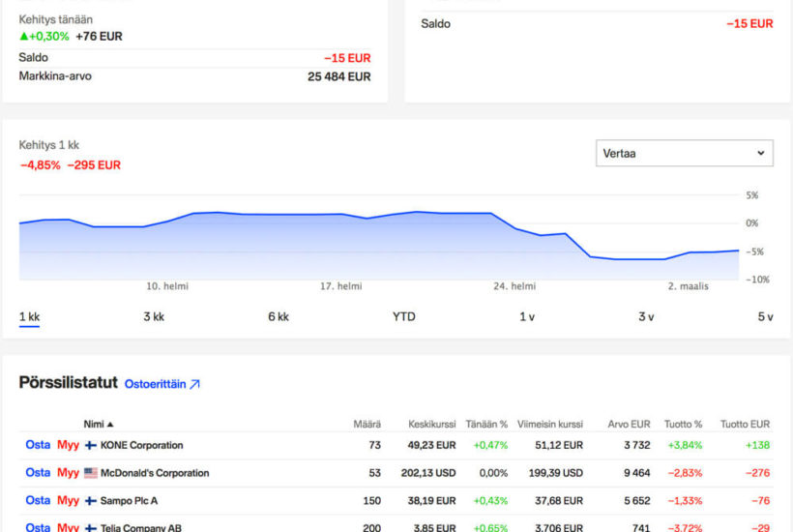Click the Markkina-arvo value 25 484 EUR
The width and height of the screenshot is (793, 532).
pos(338,76)
